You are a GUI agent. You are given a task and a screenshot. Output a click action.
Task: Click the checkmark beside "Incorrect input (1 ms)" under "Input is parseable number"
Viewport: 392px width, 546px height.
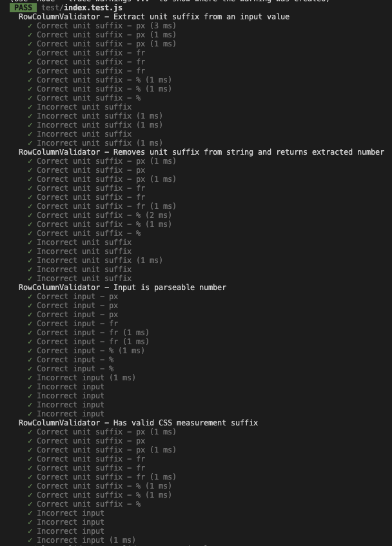tap(30, 378)
